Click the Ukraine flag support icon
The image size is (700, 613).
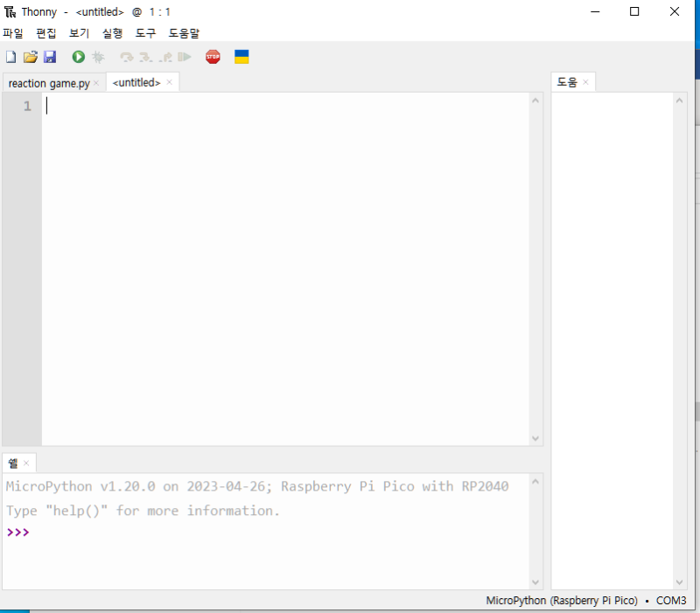click(241, 57)
